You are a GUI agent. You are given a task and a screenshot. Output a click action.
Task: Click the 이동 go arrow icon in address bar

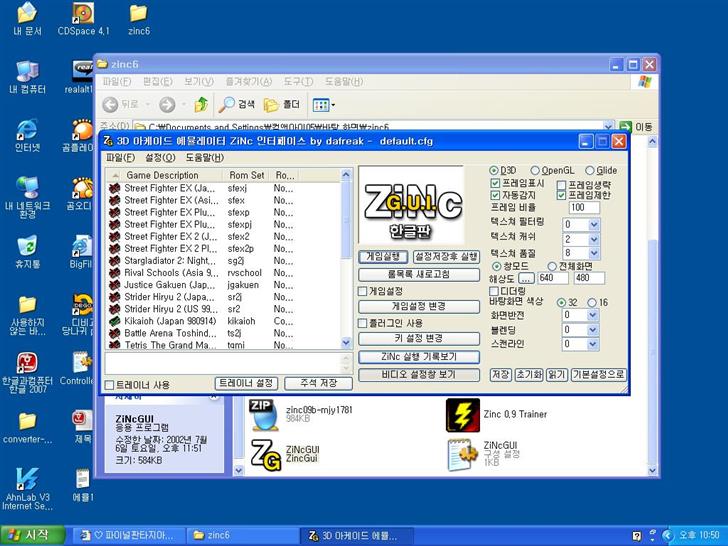625,126
